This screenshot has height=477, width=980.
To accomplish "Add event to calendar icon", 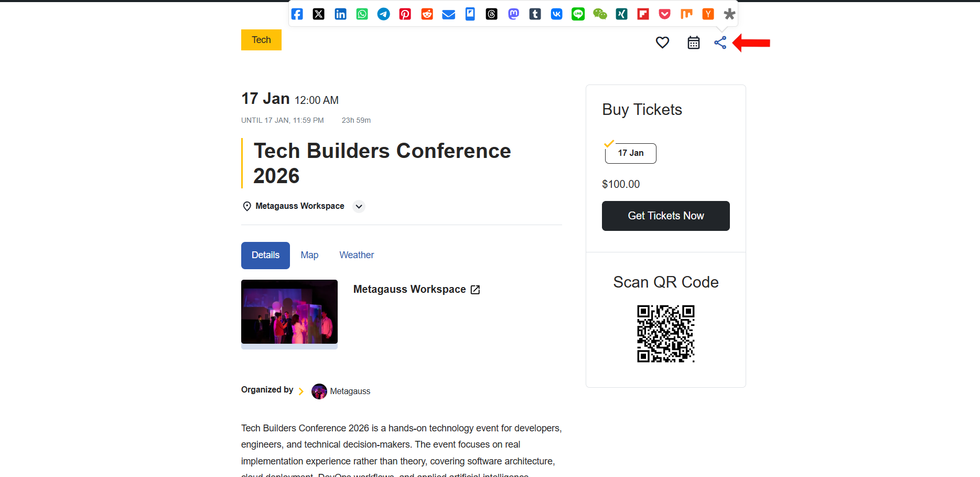I will click(693, 43).
